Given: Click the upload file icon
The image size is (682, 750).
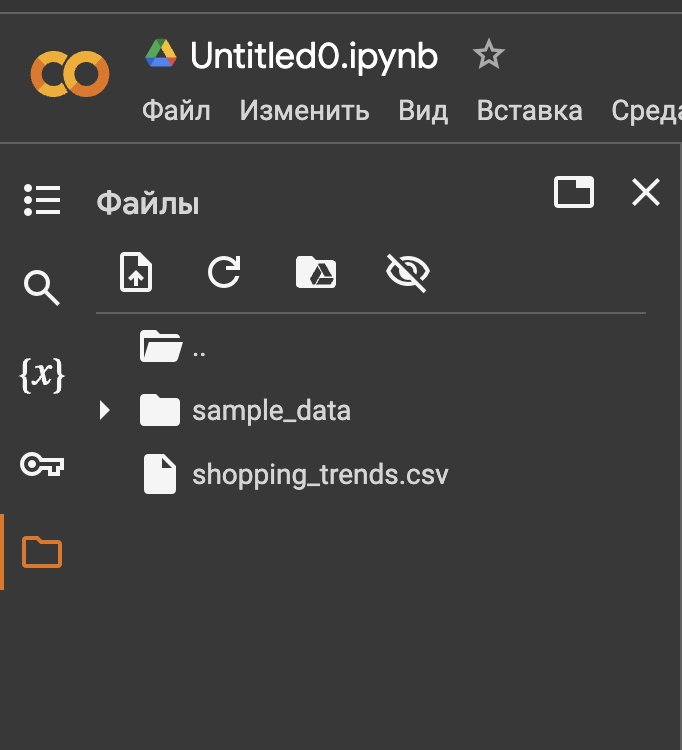Looking at the screenshot, I should 136,272.
